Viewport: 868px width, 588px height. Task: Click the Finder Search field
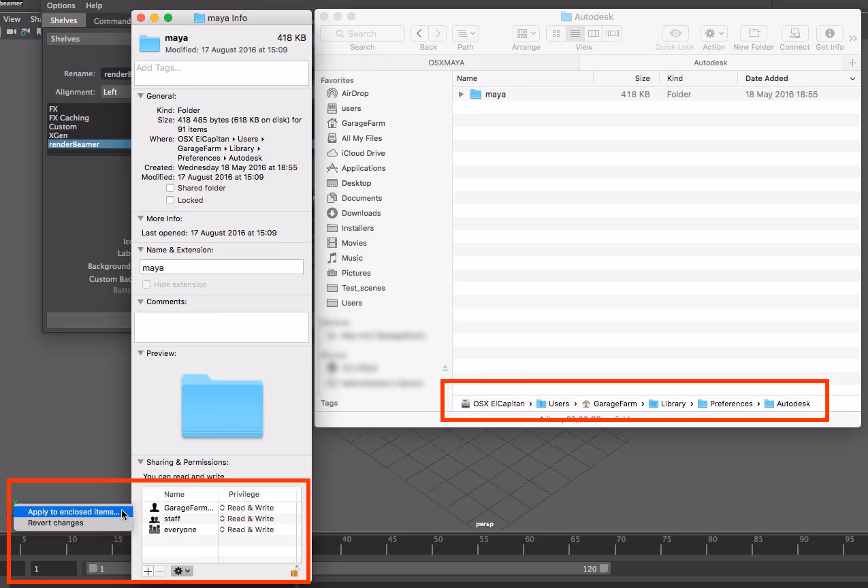(362, 33)
